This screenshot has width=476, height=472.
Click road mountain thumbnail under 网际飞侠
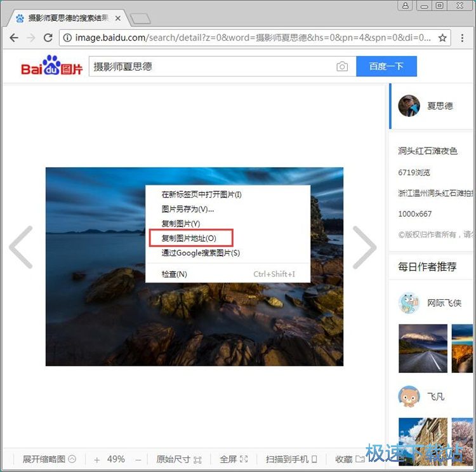(x=423, y=348)
